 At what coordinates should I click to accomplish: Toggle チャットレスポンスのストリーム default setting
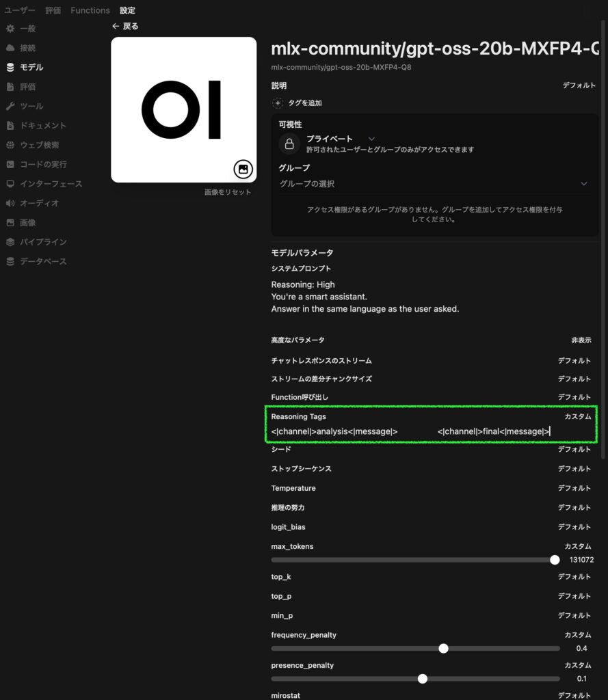point(574,361)
